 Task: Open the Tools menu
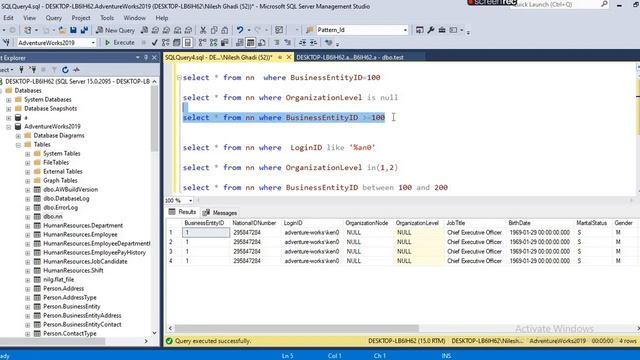[107, 18]
